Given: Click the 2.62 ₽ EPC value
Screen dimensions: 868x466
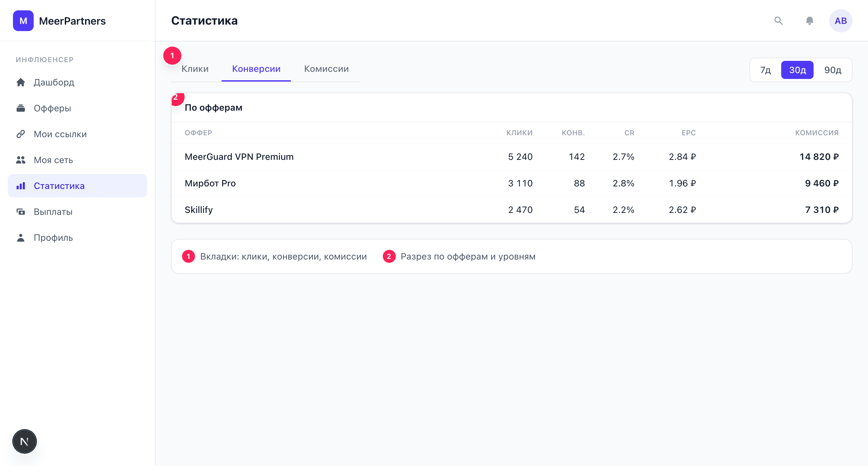Looking at the screenshot, I should click(x=682, y=210).
